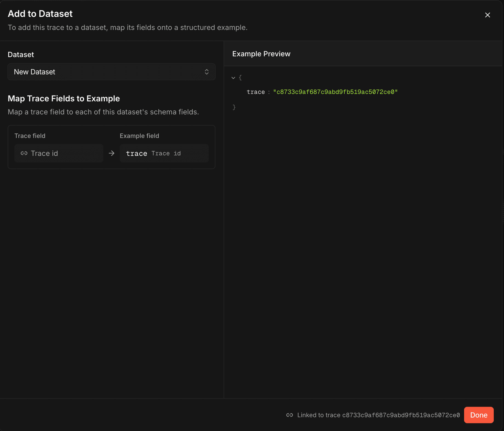
Task: Click the Add to Dataset title
Action: (40, 14)
